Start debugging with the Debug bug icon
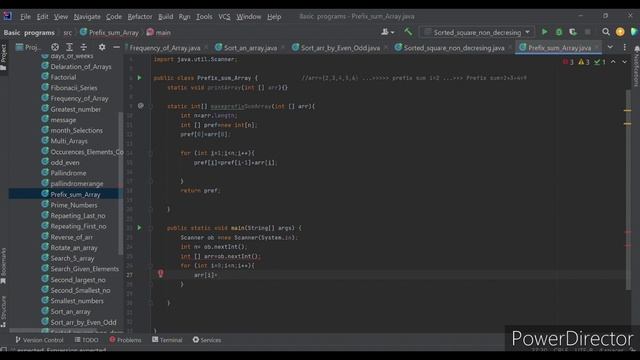The height and width of the screenshot is (360, 640). [559, 32]
